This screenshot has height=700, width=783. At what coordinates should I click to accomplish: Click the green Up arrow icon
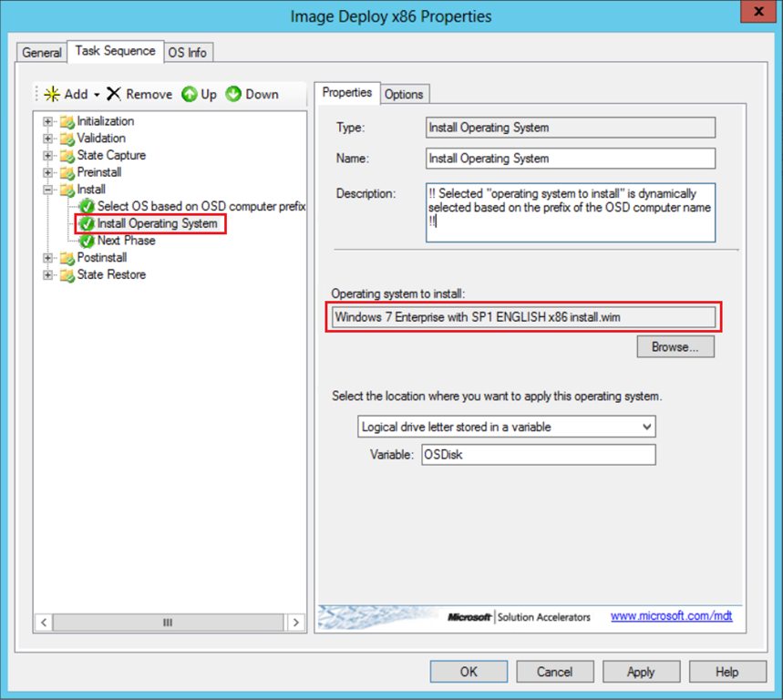[x=189, y=94]
